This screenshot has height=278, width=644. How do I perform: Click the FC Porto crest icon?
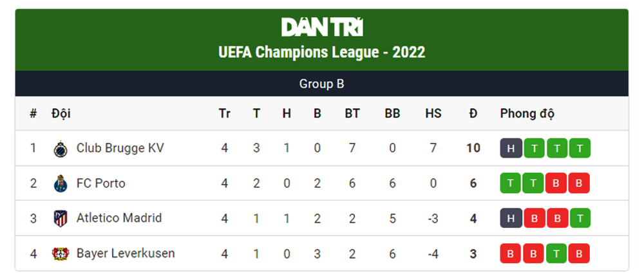[x=61, y=183]
